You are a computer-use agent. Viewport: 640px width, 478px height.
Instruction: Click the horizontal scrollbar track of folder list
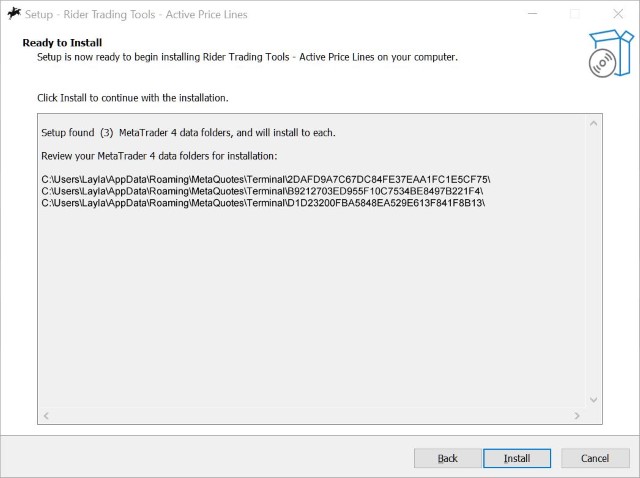(310, 415)
